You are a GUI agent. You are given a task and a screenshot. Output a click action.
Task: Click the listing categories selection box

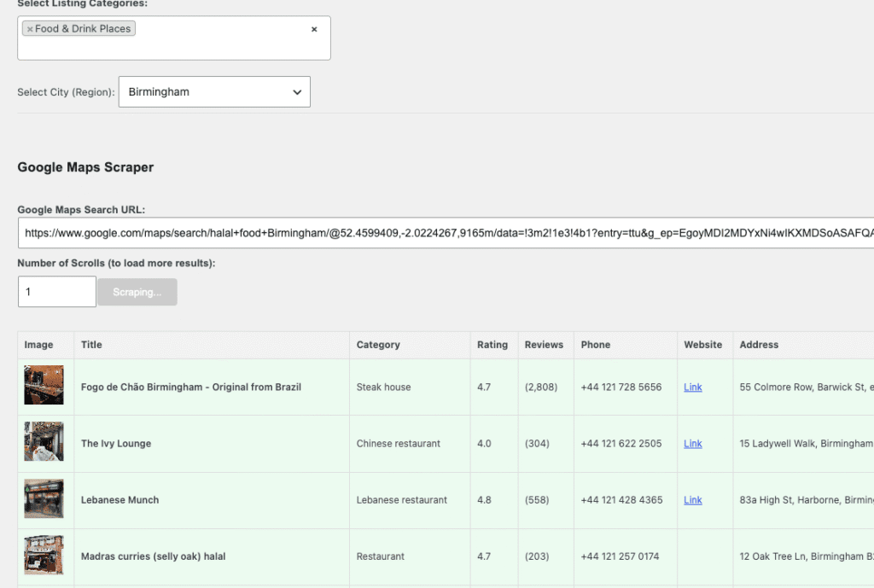[x=174, y=38]
